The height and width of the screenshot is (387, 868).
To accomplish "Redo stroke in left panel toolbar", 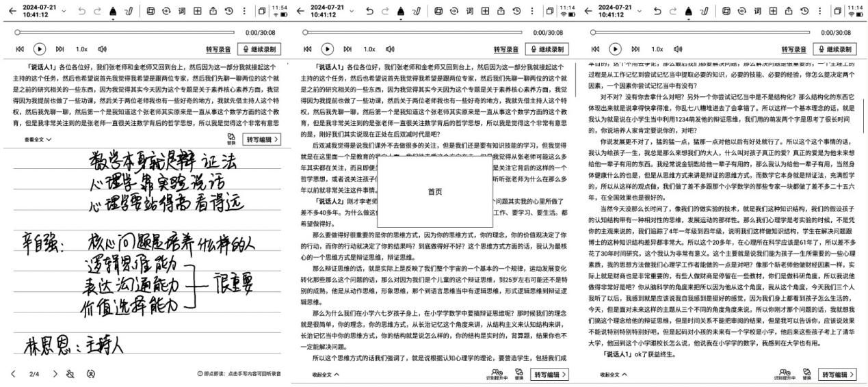I will pos(97,11).
